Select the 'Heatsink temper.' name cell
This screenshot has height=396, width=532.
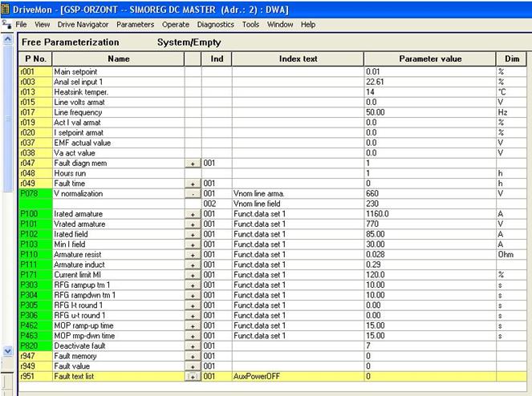[x=119, y=92]
